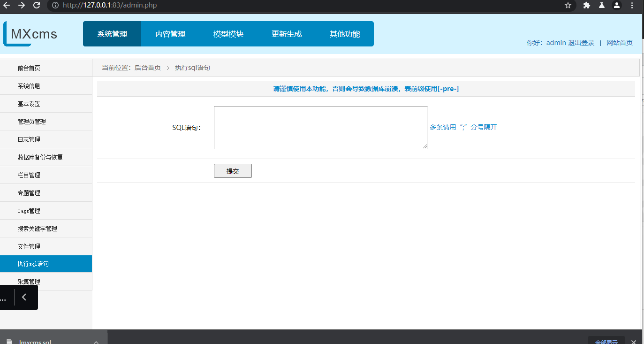644x344 pixels.
Task: Open 基本设置 in the sidebar
Action: (46, 104)
